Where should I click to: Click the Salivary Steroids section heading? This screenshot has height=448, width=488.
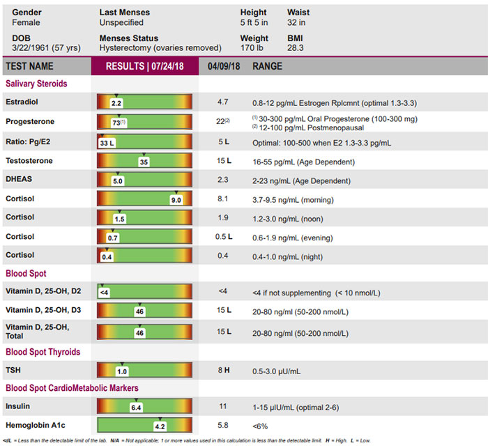pos(36,84)
